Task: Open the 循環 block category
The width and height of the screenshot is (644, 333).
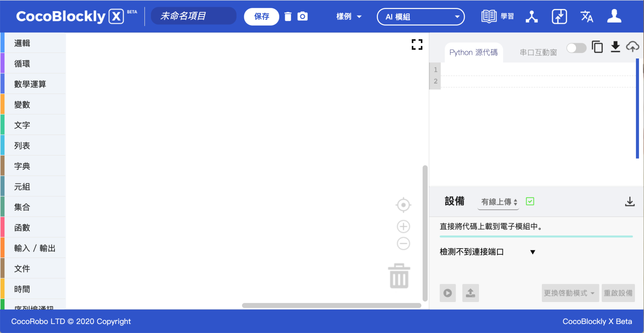Action: [x=34, y=64]
